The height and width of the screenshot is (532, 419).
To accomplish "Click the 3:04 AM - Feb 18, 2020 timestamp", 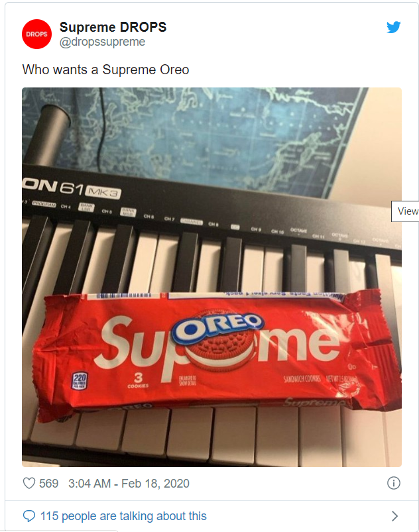I will (x=129, y=483).
